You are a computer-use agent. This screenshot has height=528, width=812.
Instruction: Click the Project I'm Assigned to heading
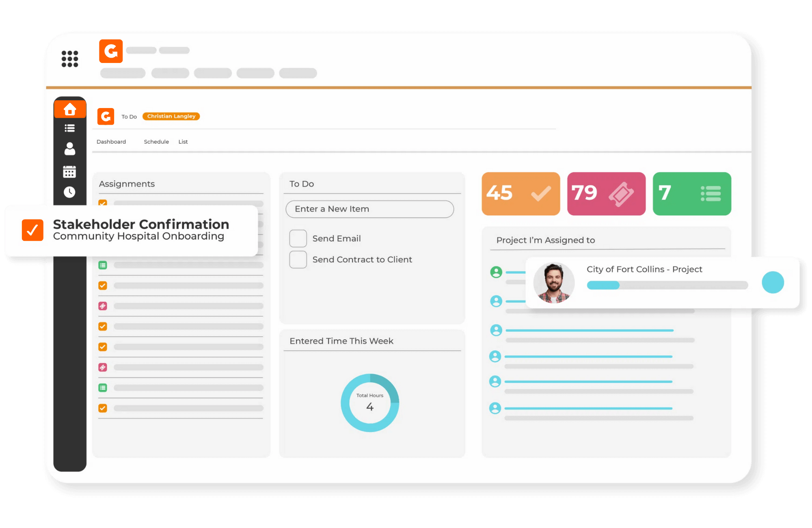pyautogui.click(x=546, y=240)
